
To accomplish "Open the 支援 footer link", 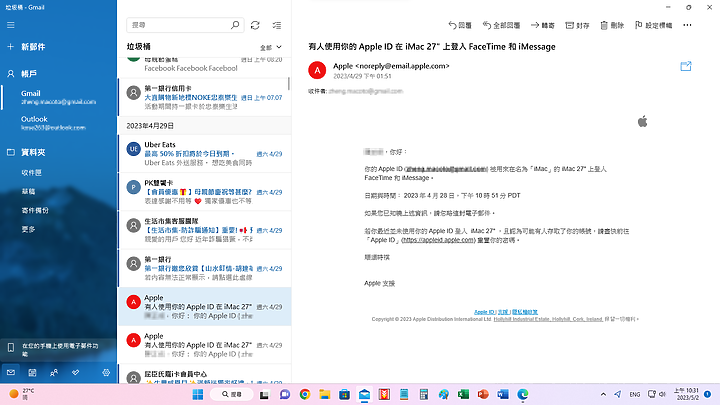I will click(x=503, y=312).
